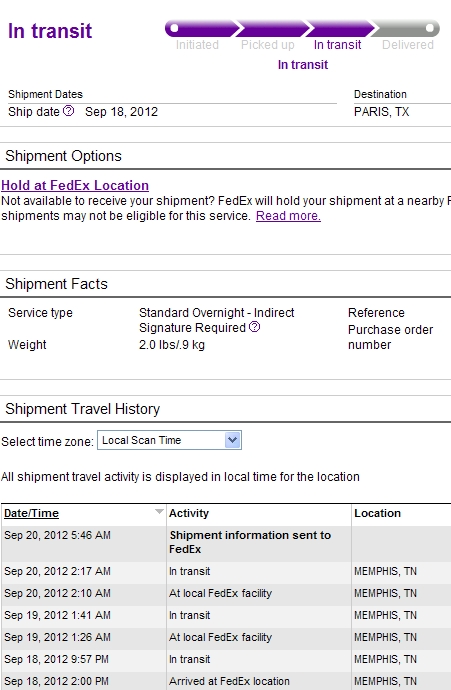The width and height of the screenshot is (451, 690).
Task: Click the Signature Required help icon
Action: point(254,327)
